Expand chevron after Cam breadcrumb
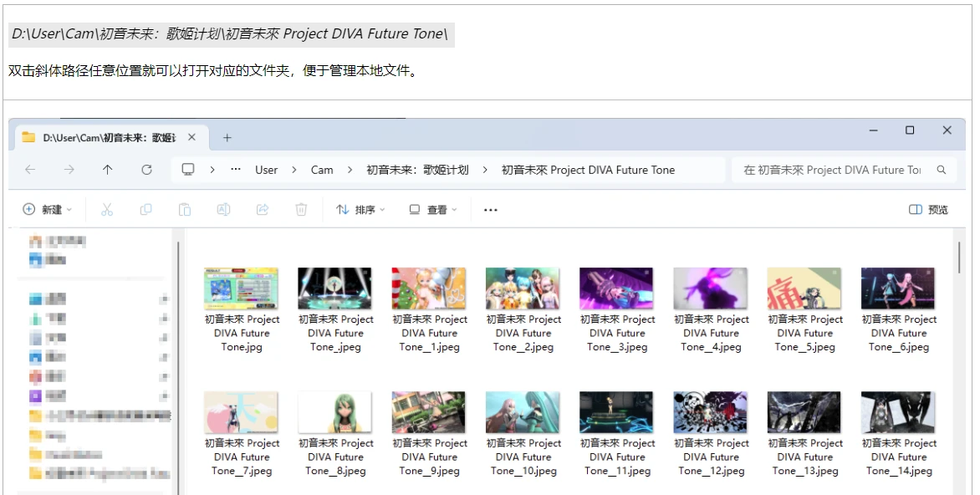Screen dimensions: 980x495 pyautogui.click(x=350, y=170)
